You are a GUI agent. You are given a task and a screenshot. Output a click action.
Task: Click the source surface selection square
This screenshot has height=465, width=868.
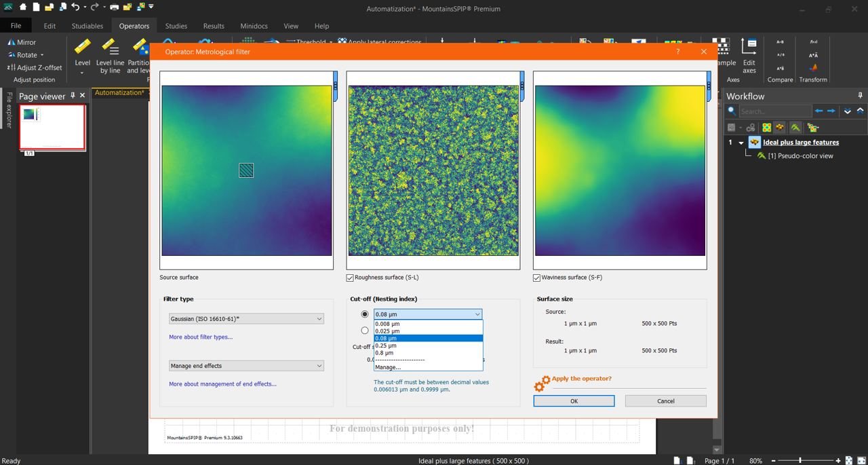[246, 170]
